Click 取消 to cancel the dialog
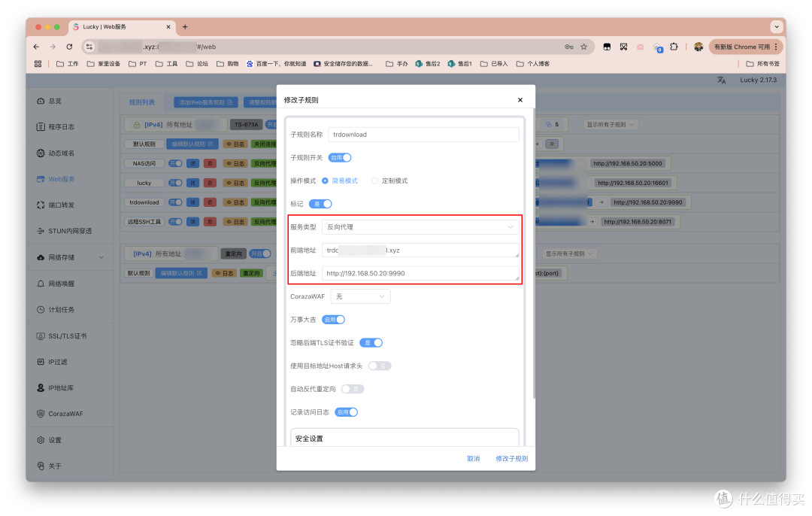 474,459
